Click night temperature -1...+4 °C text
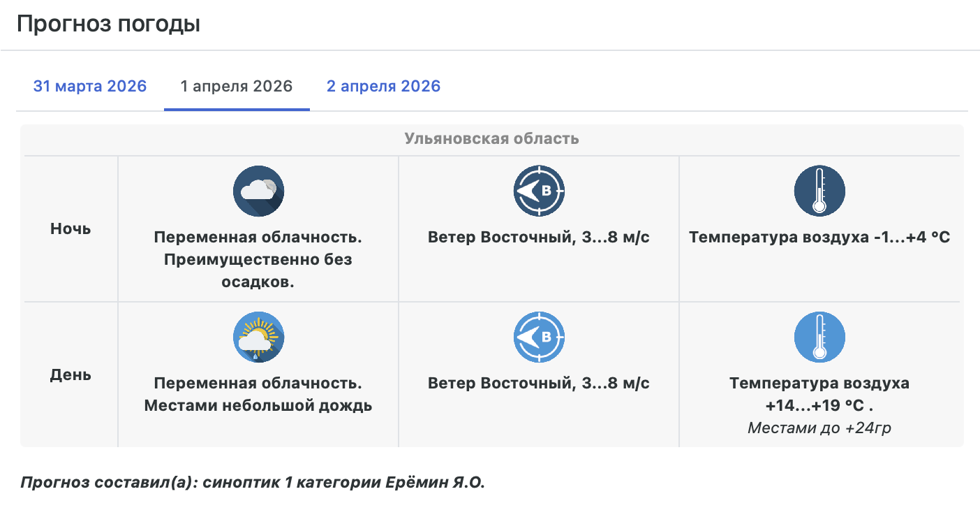980x524 pixels. (x=819, y=238)
